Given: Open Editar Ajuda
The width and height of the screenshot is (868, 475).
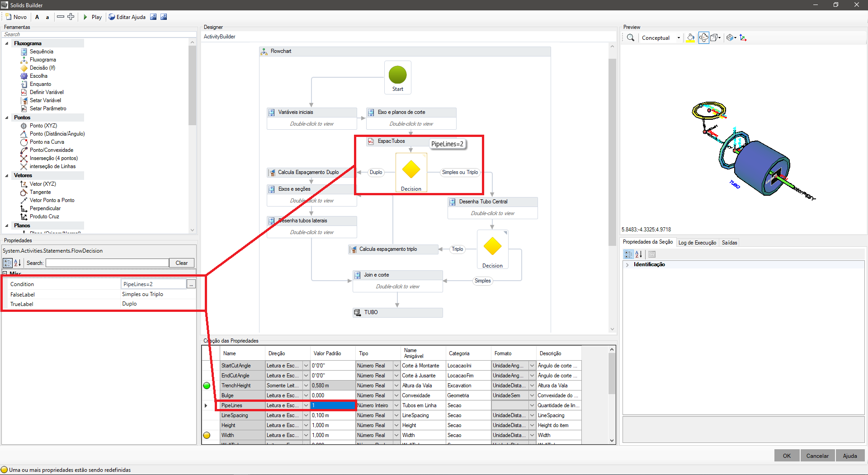Looking at the screenshot, I should point(127,17).
